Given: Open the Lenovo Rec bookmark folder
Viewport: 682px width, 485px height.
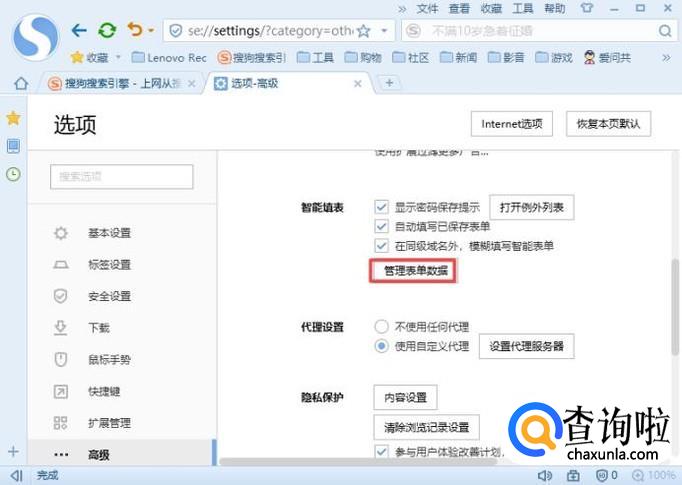Looking at the screenshot, I should tap(169, 57).
